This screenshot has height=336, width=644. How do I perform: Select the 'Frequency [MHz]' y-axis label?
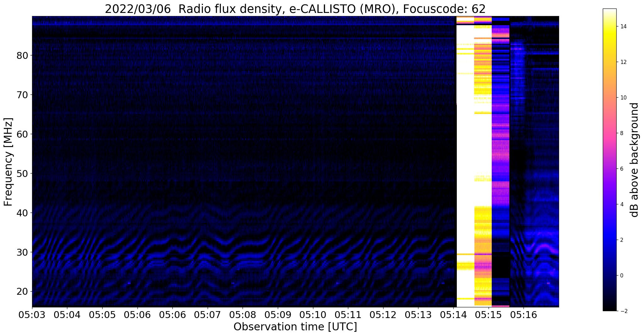pos(8,162)
